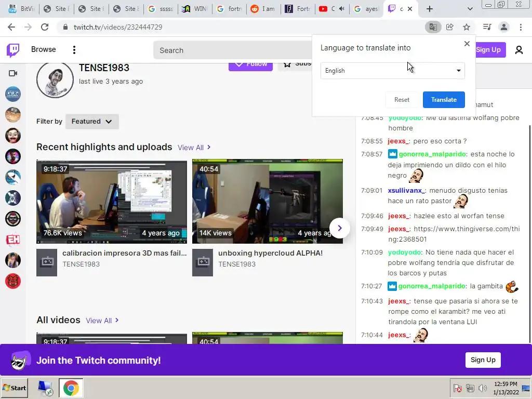This screenshot has height=399, width=532.
Task: Open the user account icon in Twitch header
Action: (x=518, y=50)
